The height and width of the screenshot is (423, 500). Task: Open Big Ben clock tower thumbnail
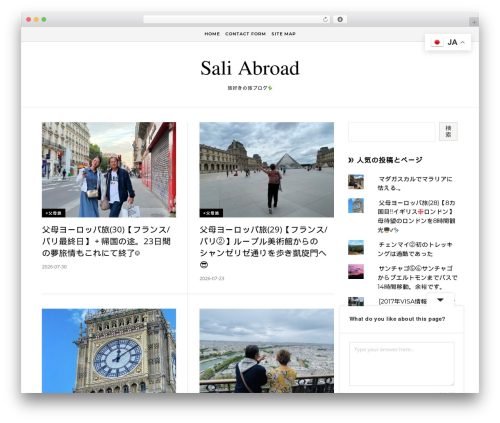[x=109, y=351]
